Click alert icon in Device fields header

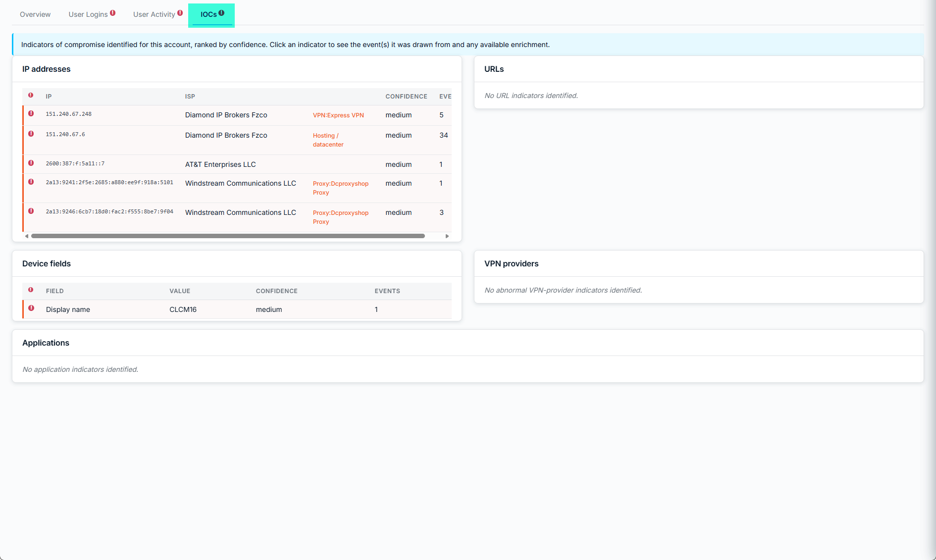[31, 290]
